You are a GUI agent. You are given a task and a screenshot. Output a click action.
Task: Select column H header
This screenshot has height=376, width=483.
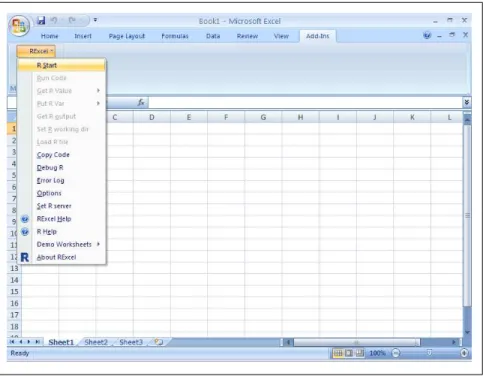tap(300, 117)
